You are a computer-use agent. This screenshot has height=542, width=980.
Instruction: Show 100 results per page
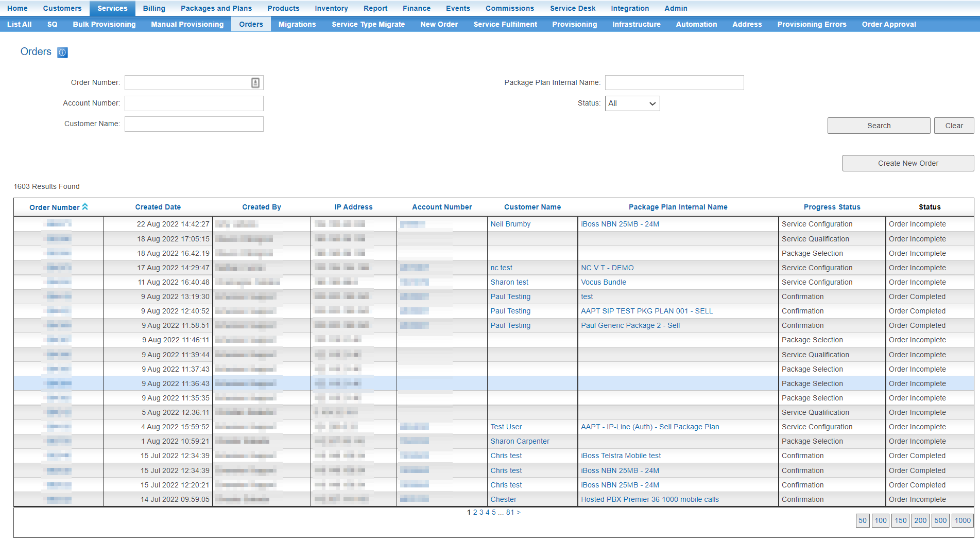pos(881,520)
